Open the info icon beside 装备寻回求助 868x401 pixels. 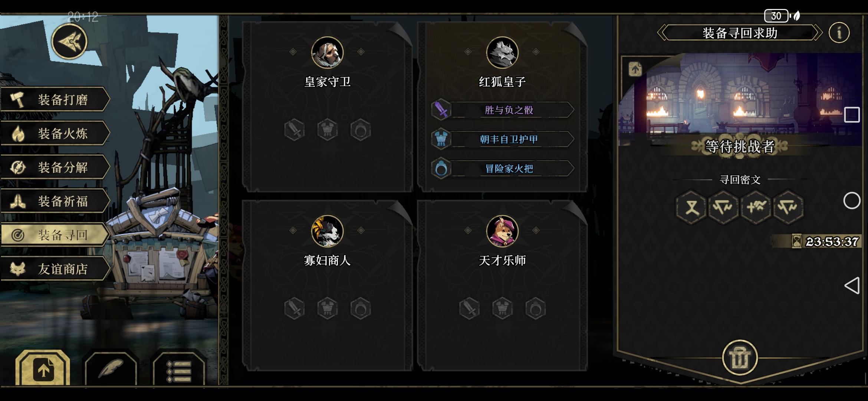coord(839,33)
